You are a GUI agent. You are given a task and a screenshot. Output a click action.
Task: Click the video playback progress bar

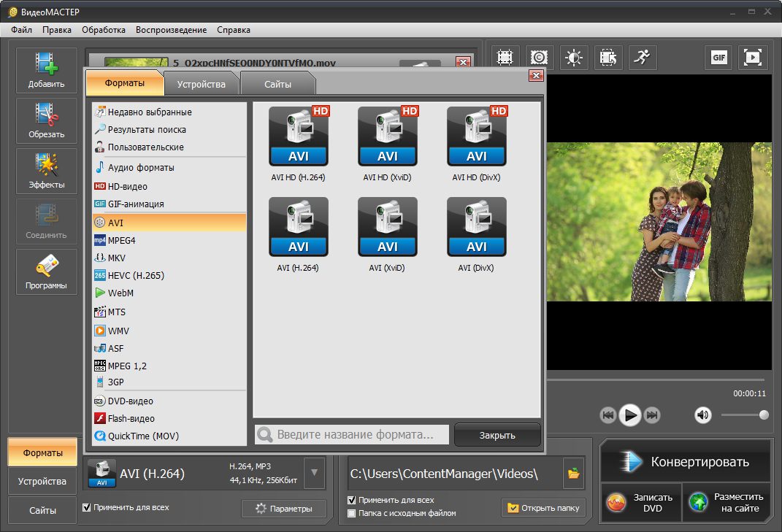click(656, 380)
